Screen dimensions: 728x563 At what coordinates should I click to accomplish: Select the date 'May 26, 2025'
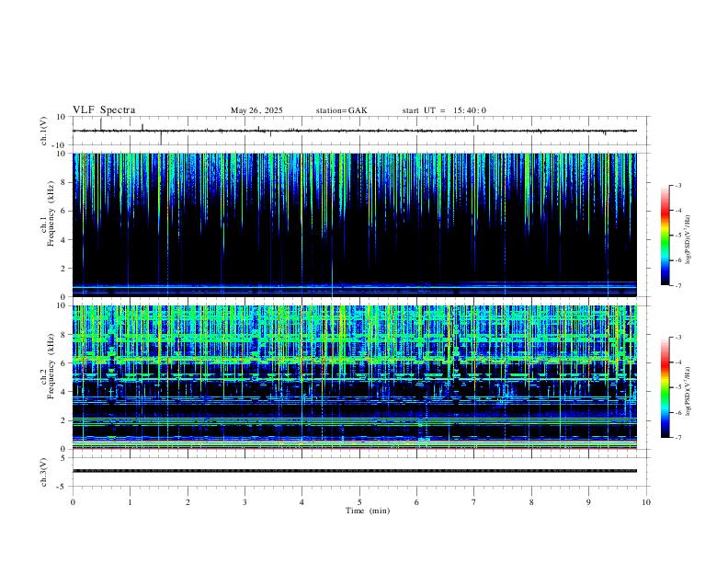click(x=256, y=110)
